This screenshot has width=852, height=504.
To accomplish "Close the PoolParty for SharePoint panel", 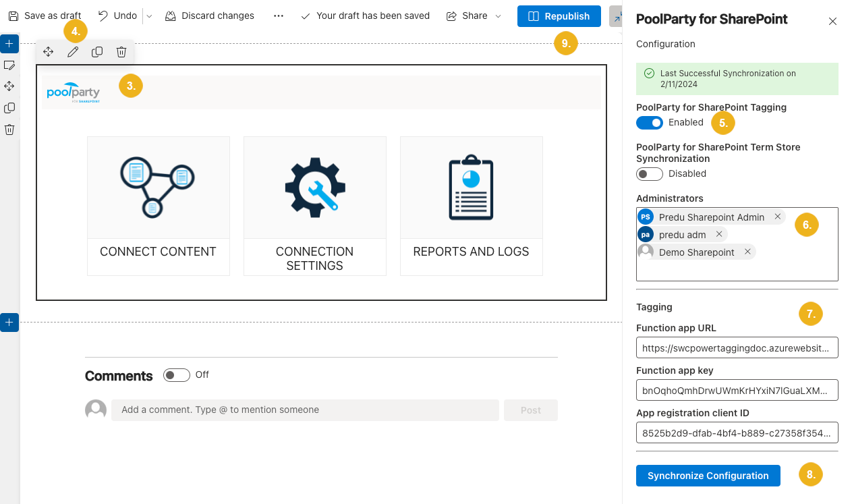I will point(832,21).
